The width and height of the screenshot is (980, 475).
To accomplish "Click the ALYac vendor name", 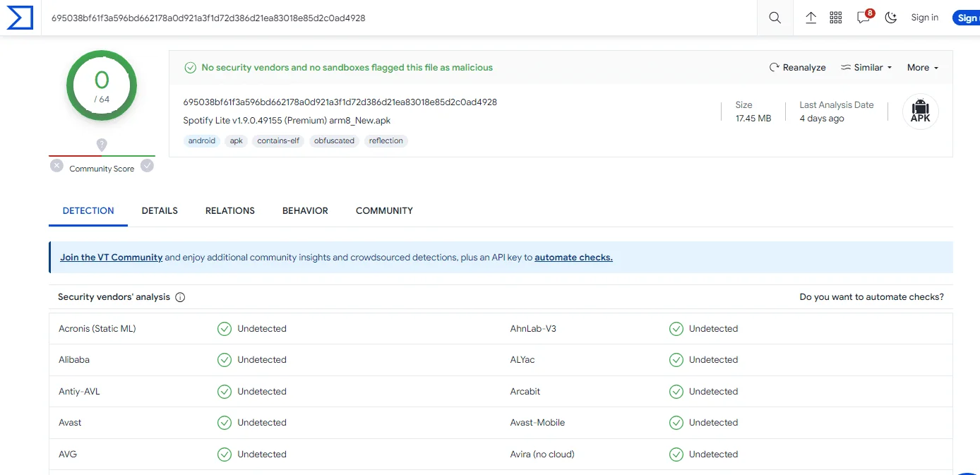I will click(x=522, y=360).
